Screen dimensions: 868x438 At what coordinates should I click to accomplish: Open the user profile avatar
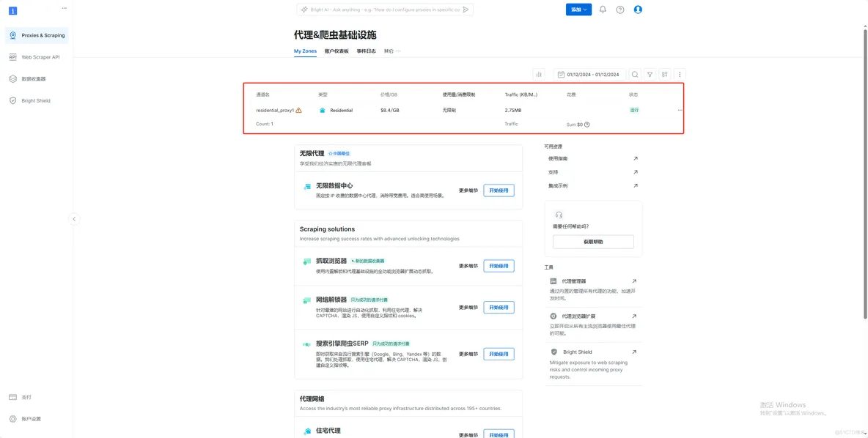tap(638, 10)
